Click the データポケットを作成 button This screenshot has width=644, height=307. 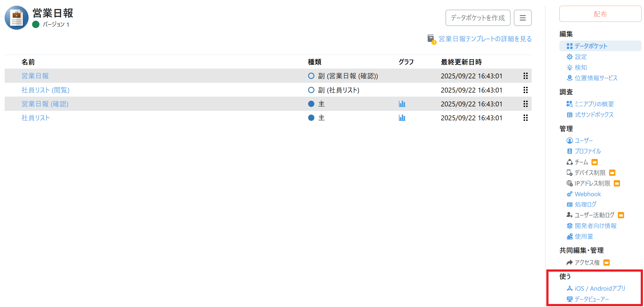pos(477,18)
